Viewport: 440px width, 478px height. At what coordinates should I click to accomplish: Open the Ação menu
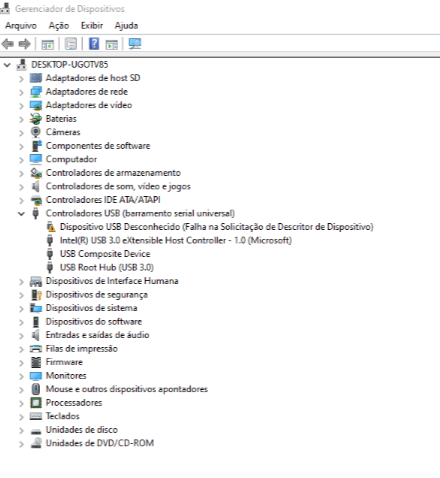coord(59,26)
